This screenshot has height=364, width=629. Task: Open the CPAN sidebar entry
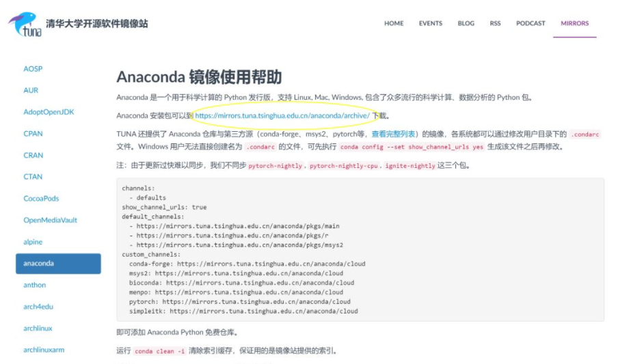(x=33, y=134)
